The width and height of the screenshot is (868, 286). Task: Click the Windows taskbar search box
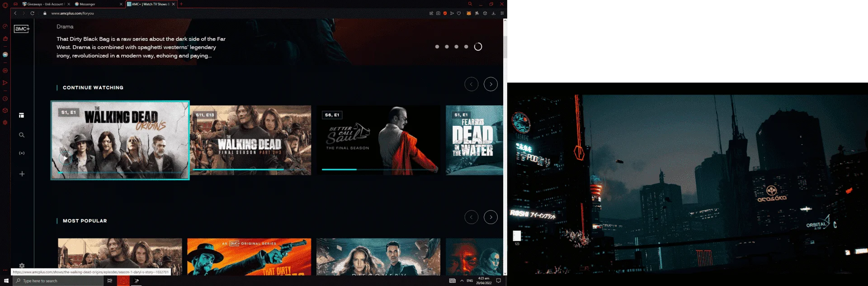coord(59,281)
